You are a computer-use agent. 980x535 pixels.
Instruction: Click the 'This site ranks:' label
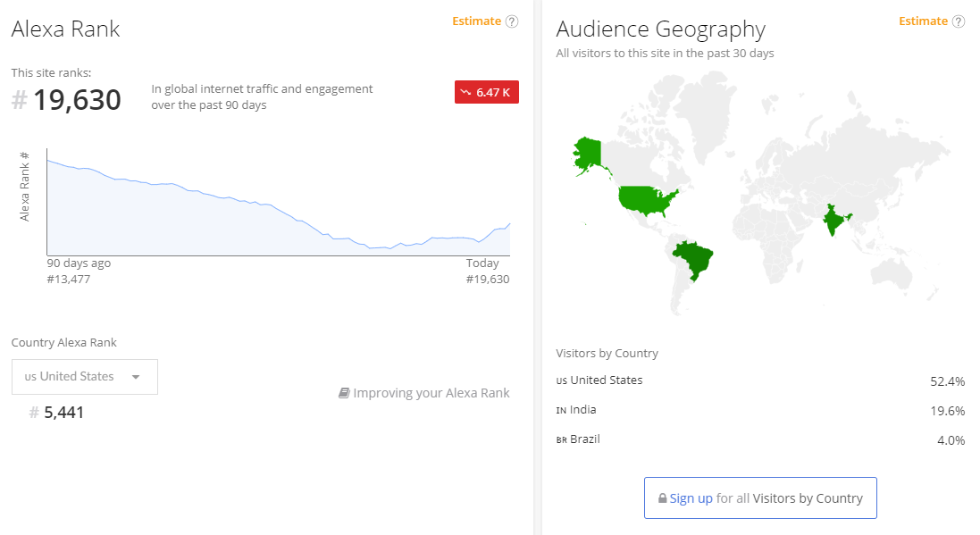tap(51, 72)
